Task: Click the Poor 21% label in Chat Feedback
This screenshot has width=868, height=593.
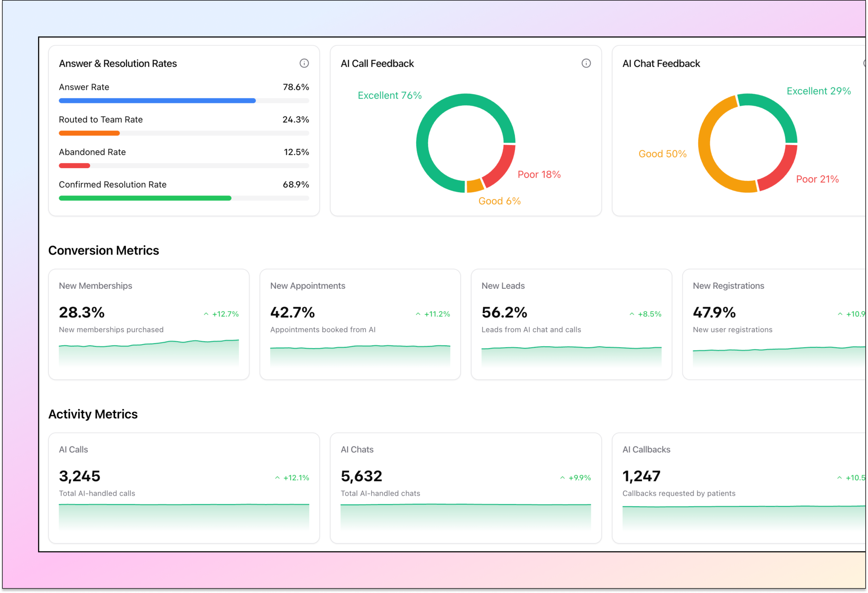Action: pos(817,179)
